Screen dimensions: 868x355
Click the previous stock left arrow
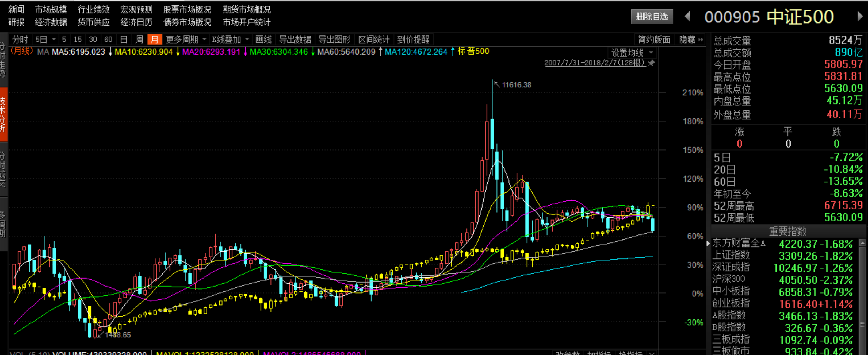687,17
